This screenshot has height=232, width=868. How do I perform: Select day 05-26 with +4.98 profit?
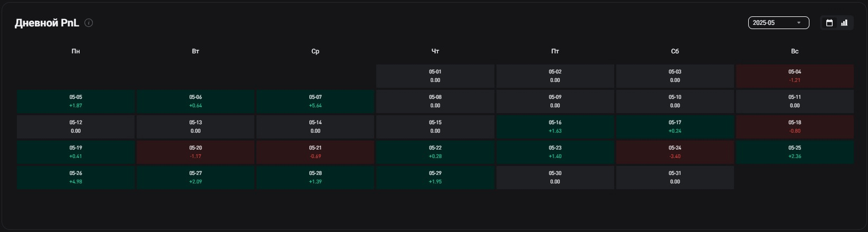tap(75, 178)
